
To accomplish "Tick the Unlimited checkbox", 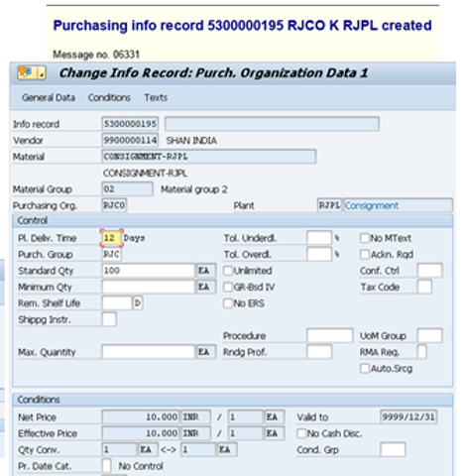I will click(228, 271).
